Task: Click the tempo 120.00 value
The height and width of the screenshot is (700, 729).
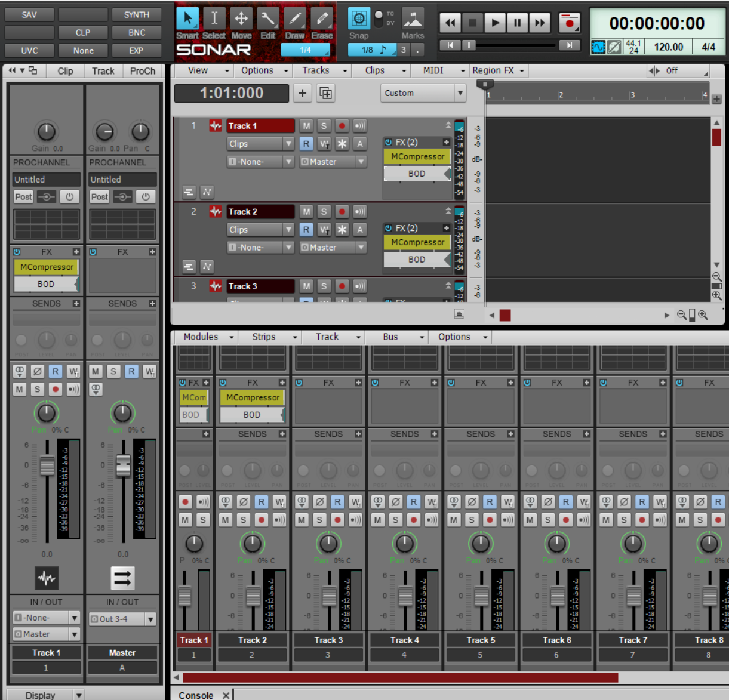Action: click(668, 47)
